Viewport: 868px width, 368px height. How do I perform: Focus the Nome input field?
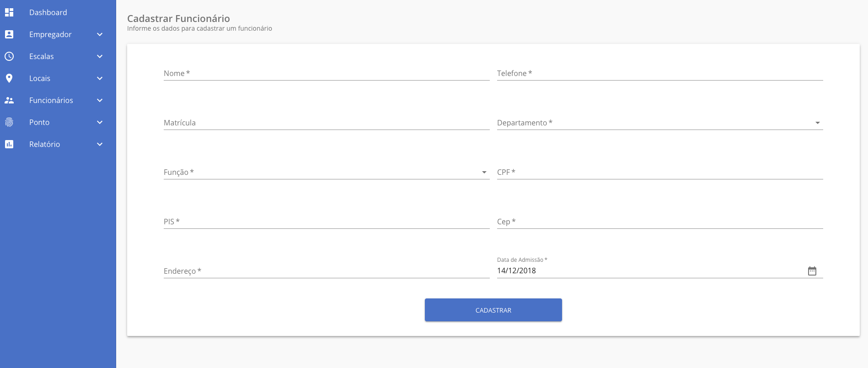[326, 73]
